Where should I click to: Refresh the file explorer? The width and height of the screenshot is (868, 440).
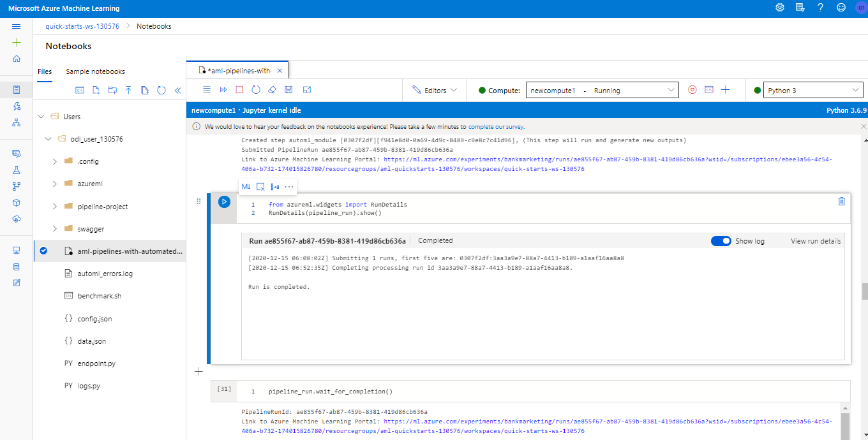tap(161, 91)
